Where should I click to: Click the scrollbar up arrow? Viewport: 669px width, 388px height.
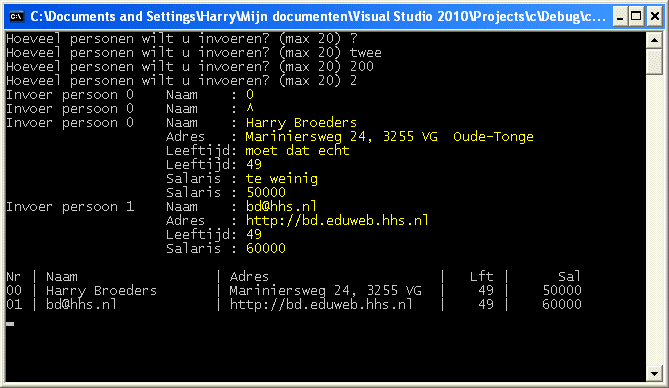click(654, 41)
